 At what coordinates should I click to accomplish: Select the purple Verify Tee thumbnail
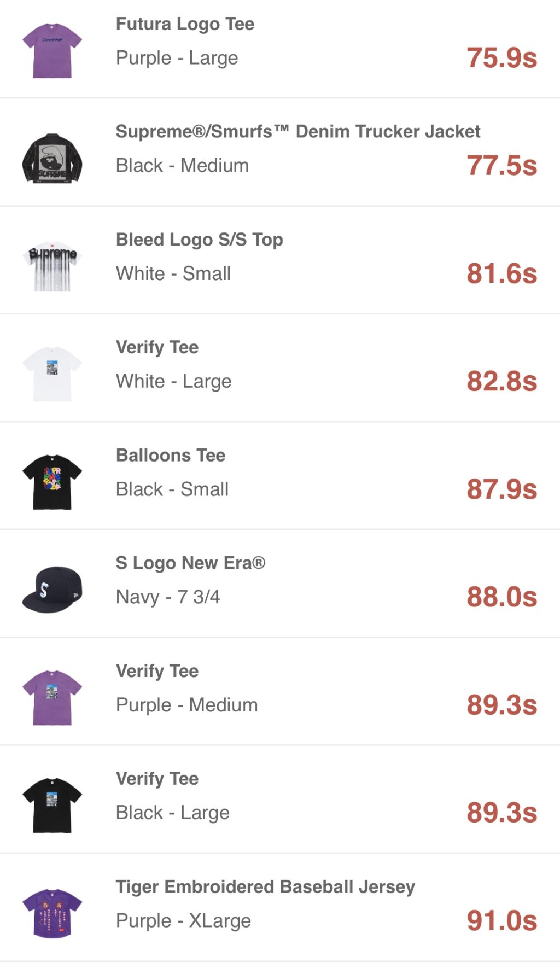[x=52, y=697]
